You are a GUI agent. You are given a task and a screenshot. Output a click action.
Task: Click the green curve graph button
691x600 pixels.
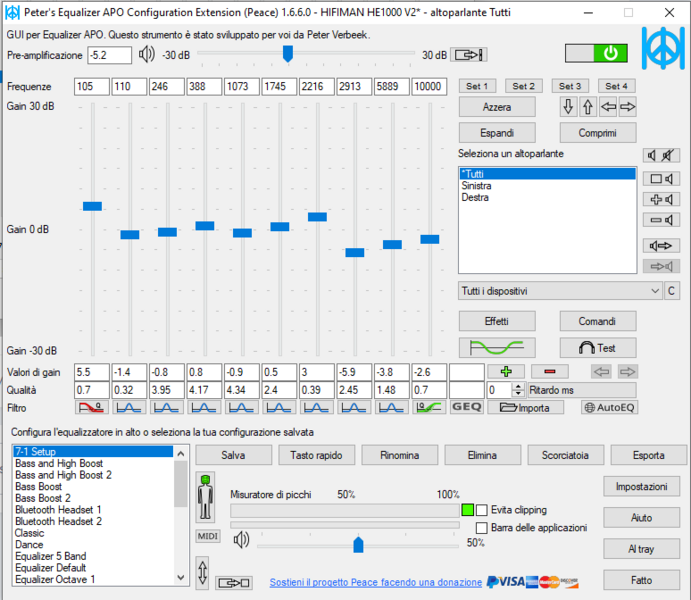(497, 348)
